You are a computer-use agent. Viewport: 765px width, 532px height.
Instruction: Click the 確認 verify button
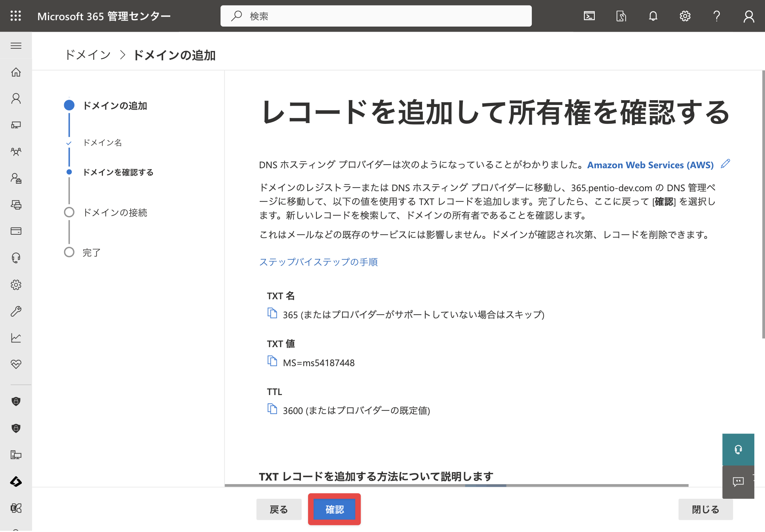(x=335, y=509)
